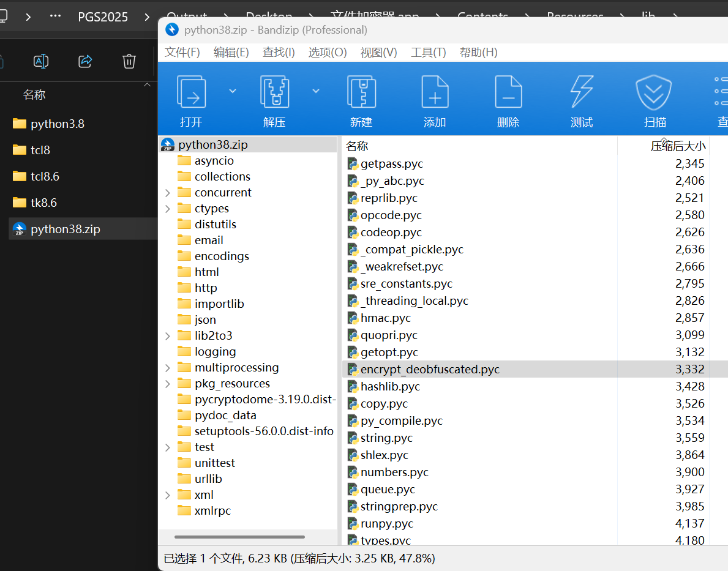The image size is (728, 571).
Task: Expand the multiprocessing folder node
Action: click(168, 368)
